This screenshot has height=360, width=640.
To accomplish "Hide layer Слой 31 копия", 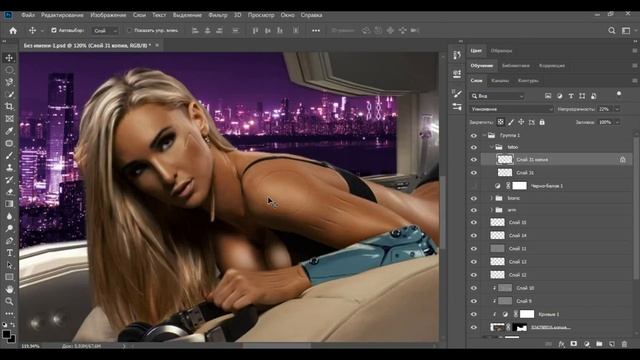I will (474, 160).
